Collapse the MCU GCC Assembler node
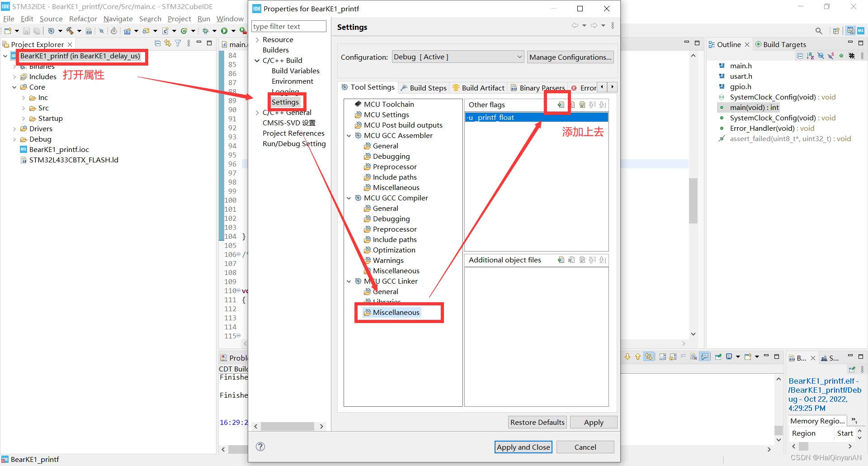 (349, 136)
